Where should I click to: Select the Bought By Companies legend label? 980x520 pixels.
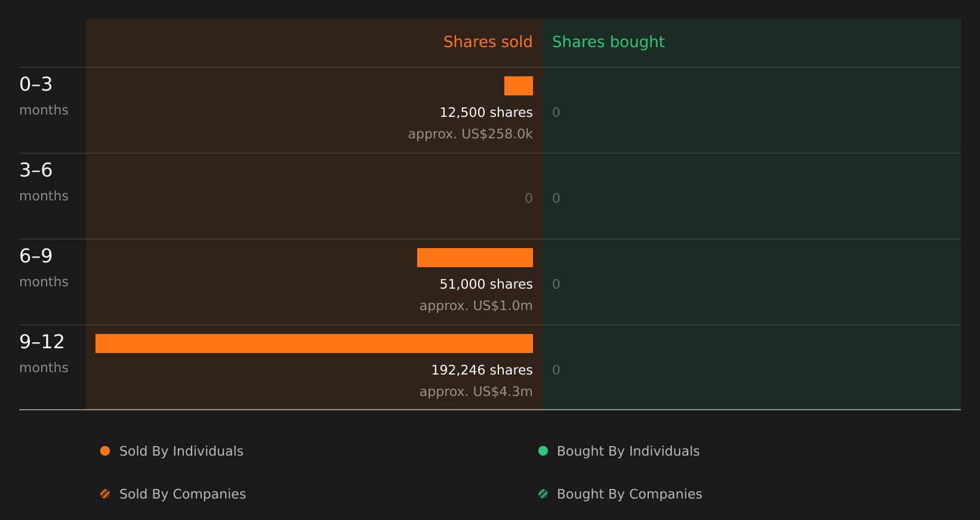pyautogui.click(x=629, y=494)
